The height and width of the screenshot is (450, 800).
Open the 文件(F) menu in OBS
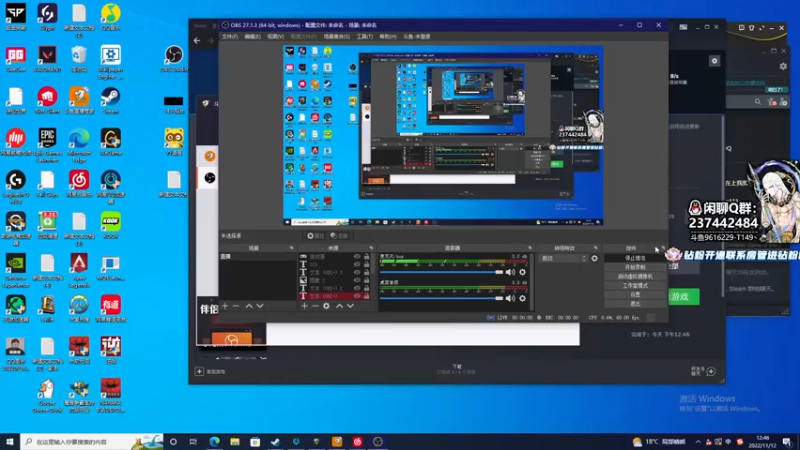[x=230, y=37]
